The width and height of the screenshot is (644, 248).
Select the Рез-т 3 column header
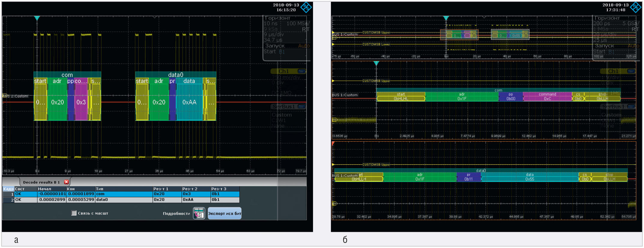tap(225, 189)
